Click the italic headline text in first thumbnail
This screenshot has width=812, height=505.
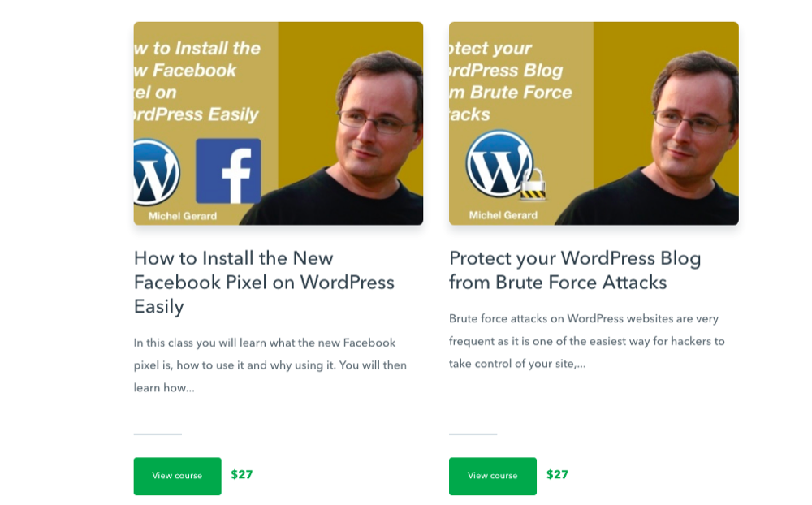click(x=197, y=81)
